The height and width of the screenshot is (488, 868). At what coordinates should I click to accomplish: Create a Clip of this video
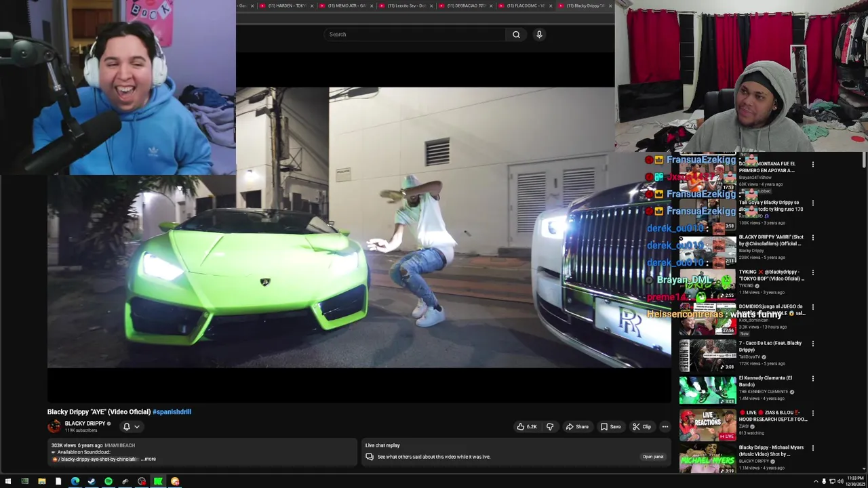pos(642,427)
